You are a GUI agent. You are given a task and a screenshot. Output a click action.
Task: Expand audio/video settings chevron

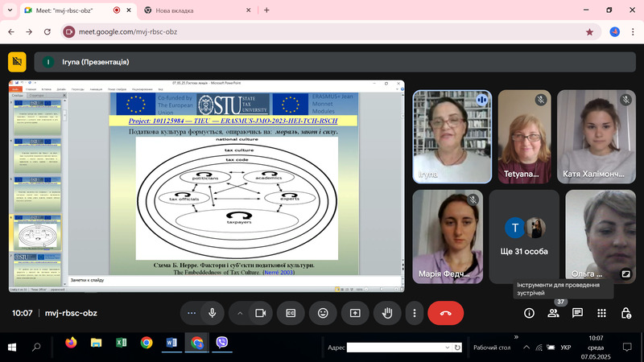click(240, 313)
